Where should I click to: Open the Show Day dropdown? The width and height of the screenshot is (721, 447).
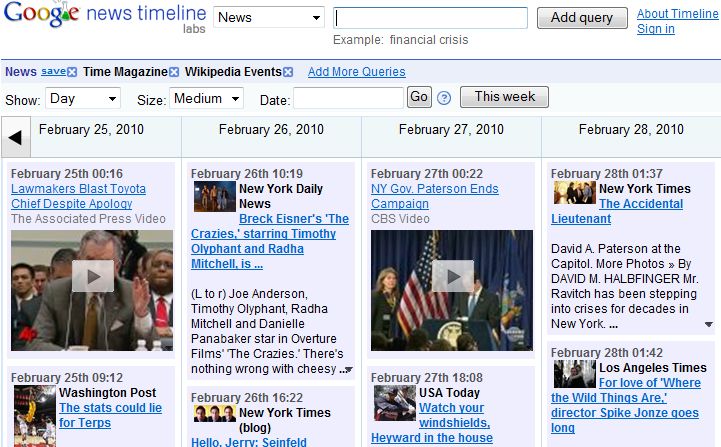[x=83, y=98]
